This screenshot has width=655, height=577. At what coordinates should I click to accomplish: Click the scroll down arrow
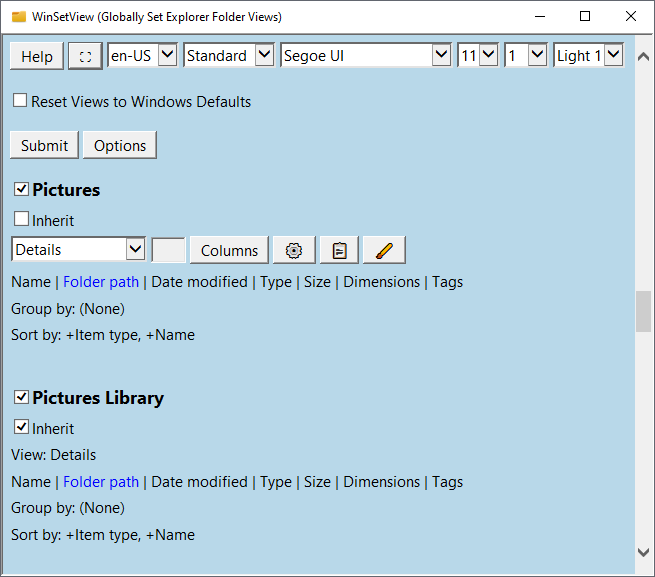point(643,552)
